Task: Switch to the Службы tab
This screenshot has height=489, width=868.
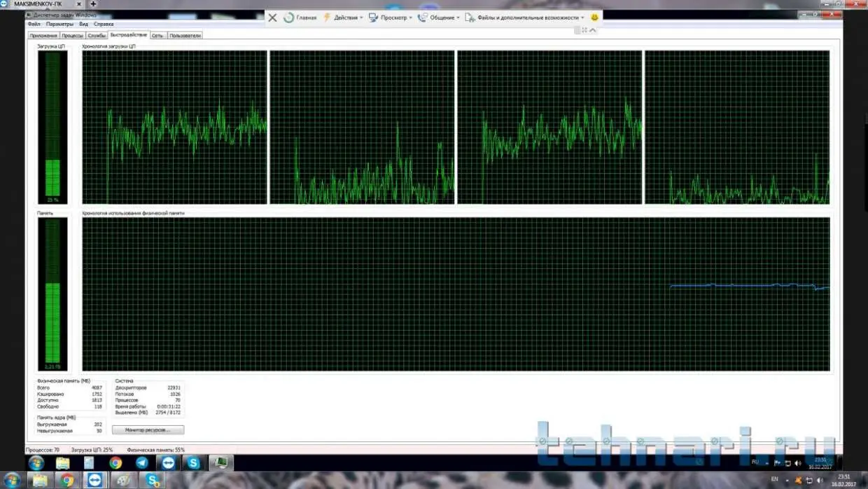Action: (x=97, y=35)
